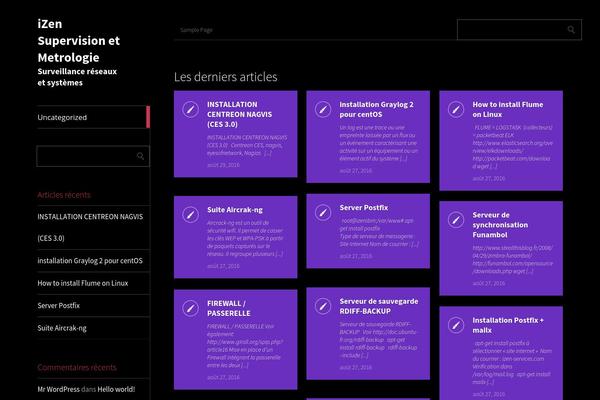Open Serveur de synchronisation Funambol card title
The width and height of the screenshot is (600, 400).
click(x=500, y=225)
